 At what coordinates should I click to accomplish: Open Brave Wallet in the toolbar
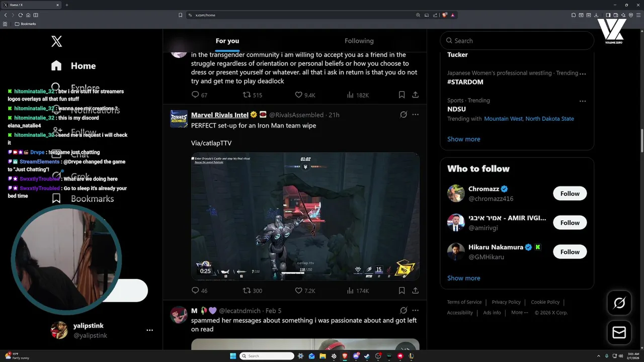[615, 15]
